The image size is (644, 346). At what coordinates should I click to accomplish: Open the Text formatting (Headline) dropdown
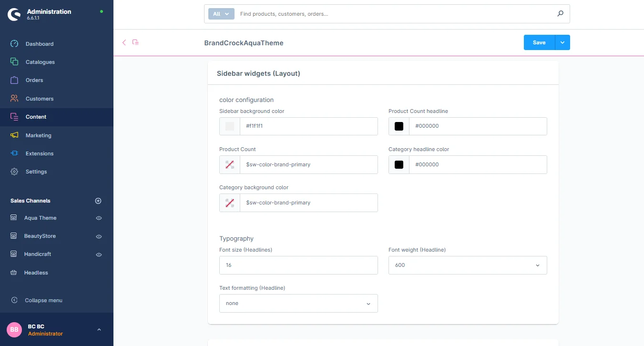coord(298,303)
